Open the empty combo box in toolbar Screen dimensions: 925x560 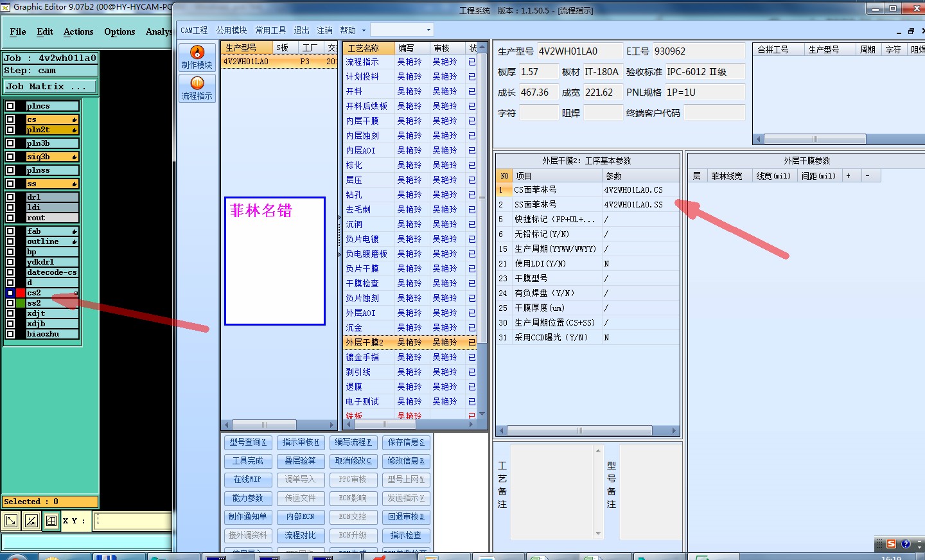pyautogui.click(x=402, y=30)
